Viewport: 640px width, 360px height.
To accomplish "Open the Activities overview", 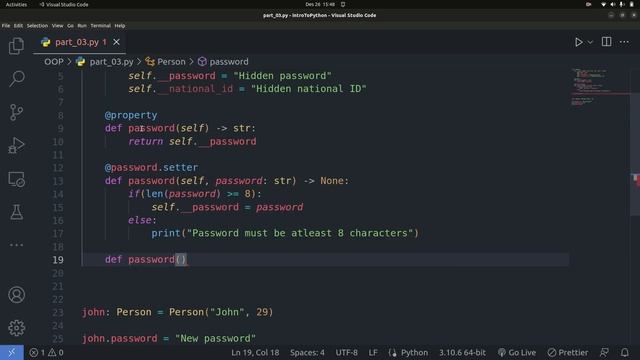I will point(16,4).
